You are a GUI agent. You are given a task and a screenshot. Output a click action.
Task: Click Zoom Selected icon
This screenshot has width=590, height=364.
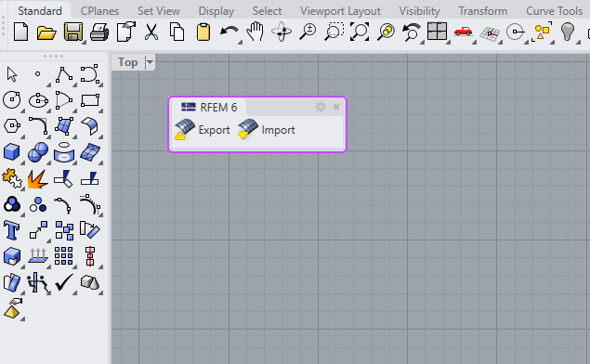[x=387, y=32]
